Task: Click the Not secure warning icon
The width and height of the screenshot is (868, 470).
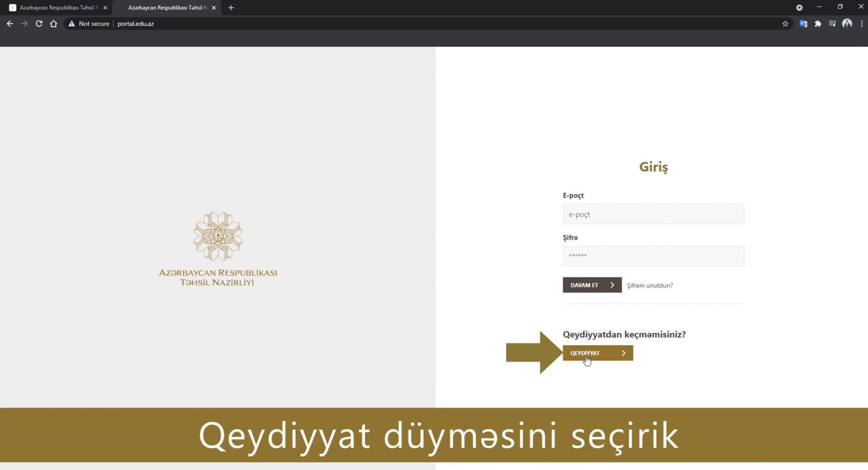Action: click(72, 24)
